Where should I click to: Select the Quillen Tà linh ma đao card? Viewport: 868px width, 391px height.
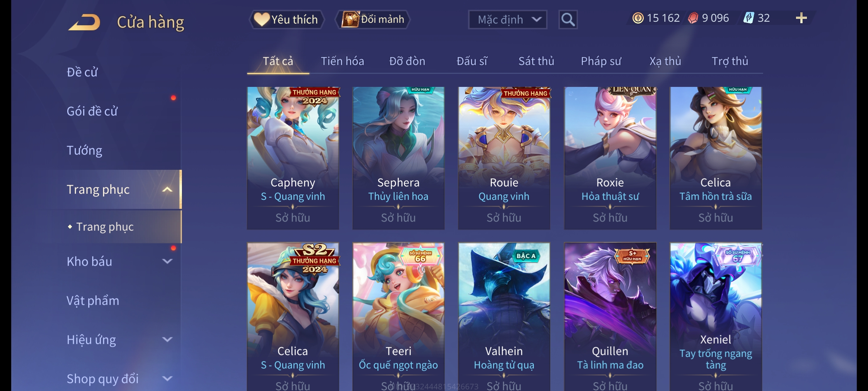(610, 316)
